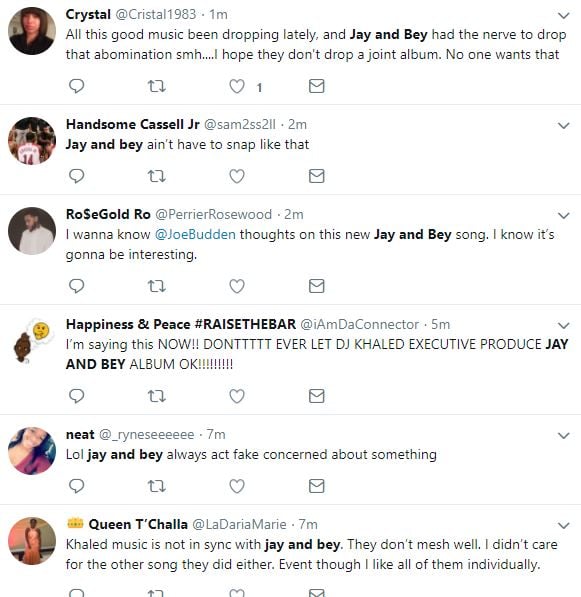The width and height of the screenshot is (581, 597).
Task: Like Crystal's tweet with one like
Action: (x=237, y=86)
